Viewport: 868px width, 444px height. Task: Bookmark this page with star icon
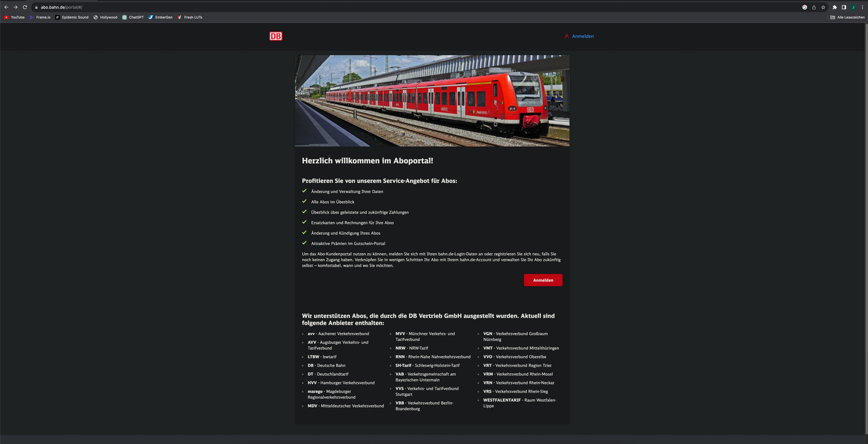(823, 7)
